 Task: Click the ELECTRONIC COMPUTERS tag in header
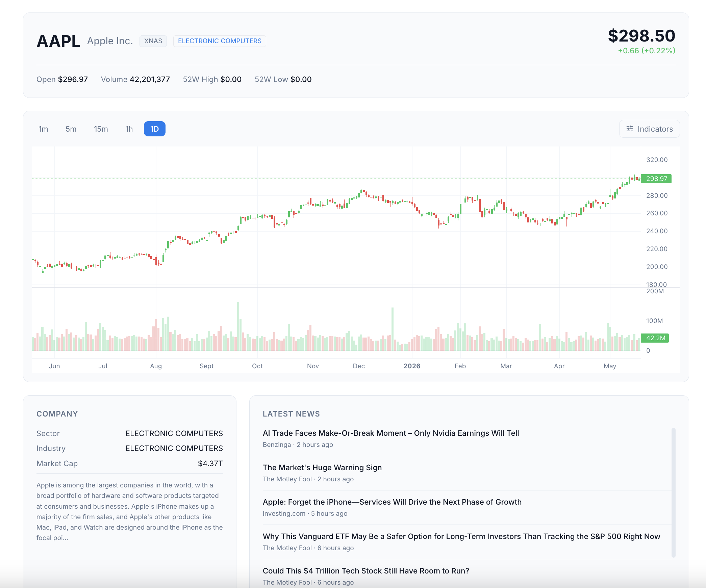220,41
